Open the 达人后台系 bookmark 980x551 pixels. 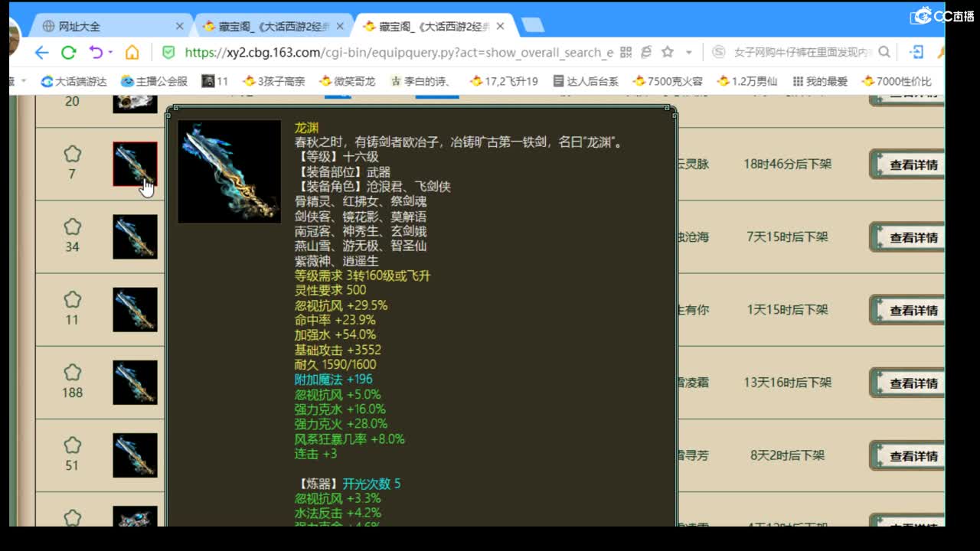pyautogui.click(x=585, y=80)
